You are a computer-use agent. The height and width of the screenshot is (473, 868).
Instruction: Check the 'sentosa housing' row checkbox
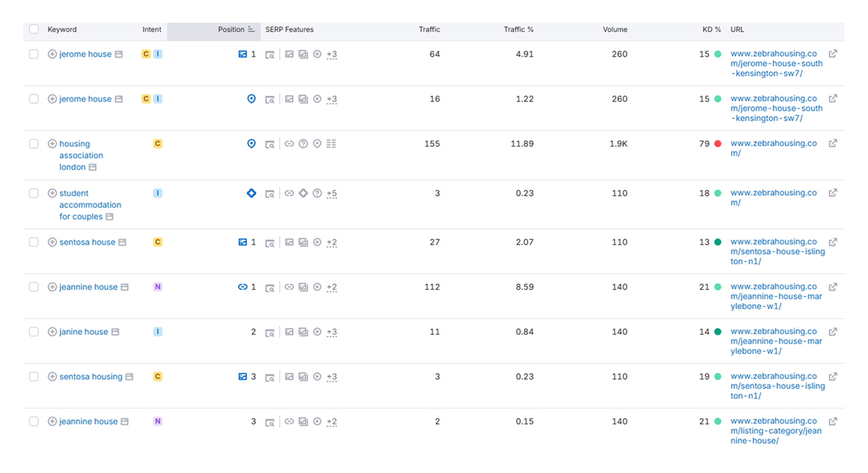coord(34,377)
